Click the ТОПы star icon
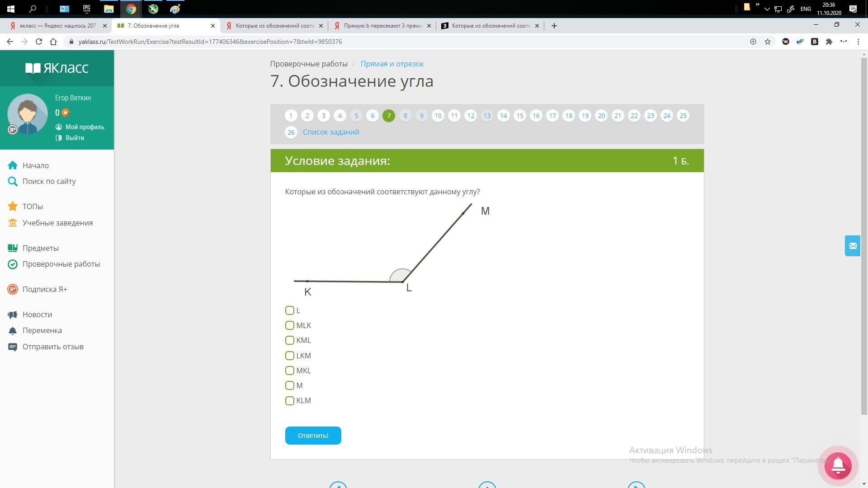Image resolution: width=868 pixels, height=488 pixels. tap(13, 206)
